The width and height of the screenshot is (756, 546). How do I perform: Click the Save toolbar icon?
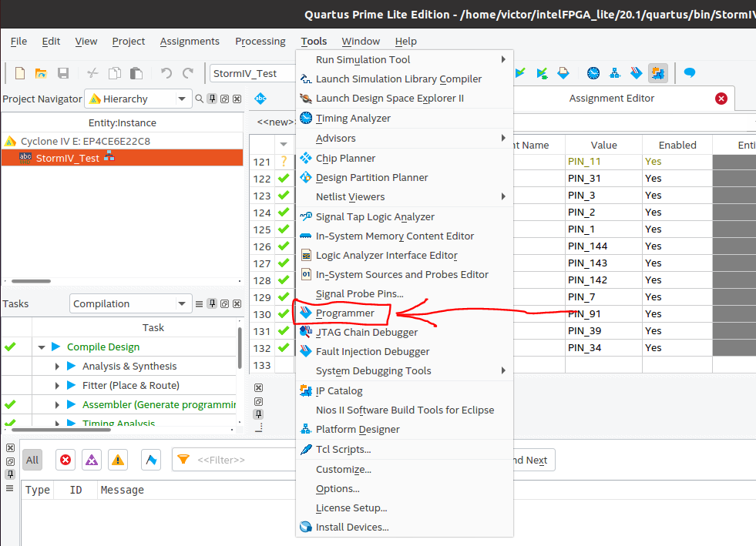(63, 73)
